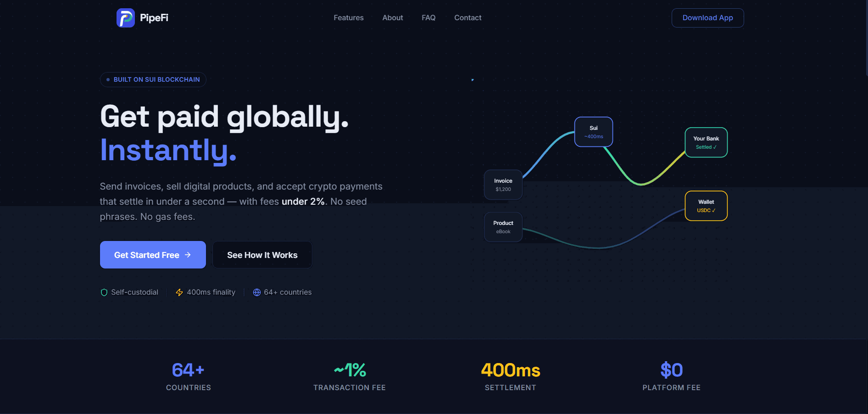
Task: Toggle the BUILT ON SUI BLOCKCHAIN badge
Action: click(x=153, y=79)
